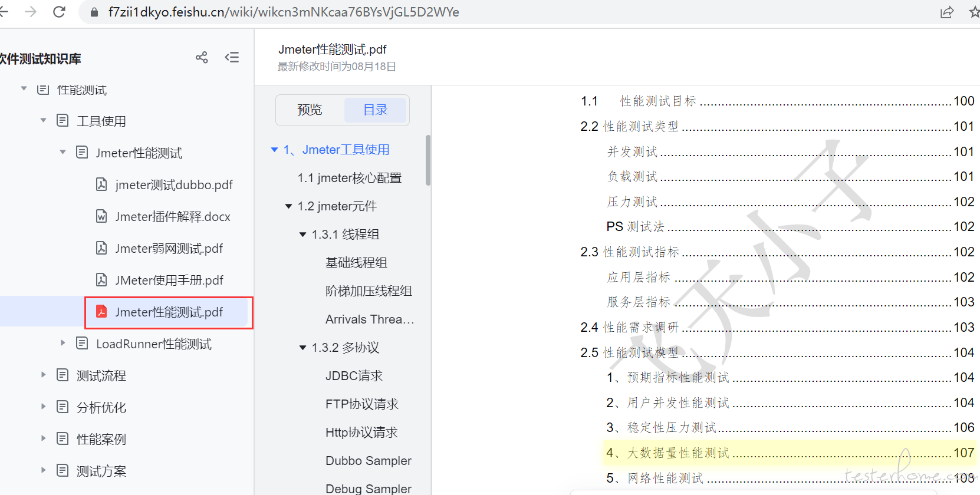Open Jmeter弱网测试.pdf in the tree
The image size is (980, 495).
coord(169,249)
